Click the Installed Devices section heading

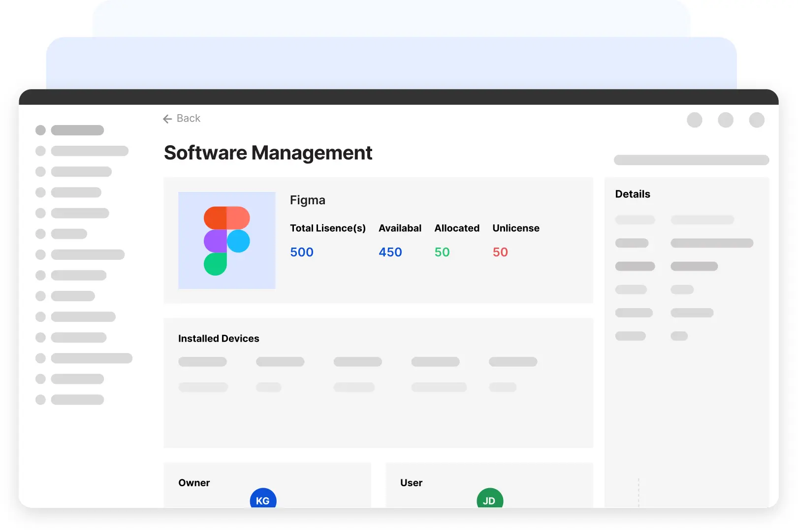coord(219,339)
